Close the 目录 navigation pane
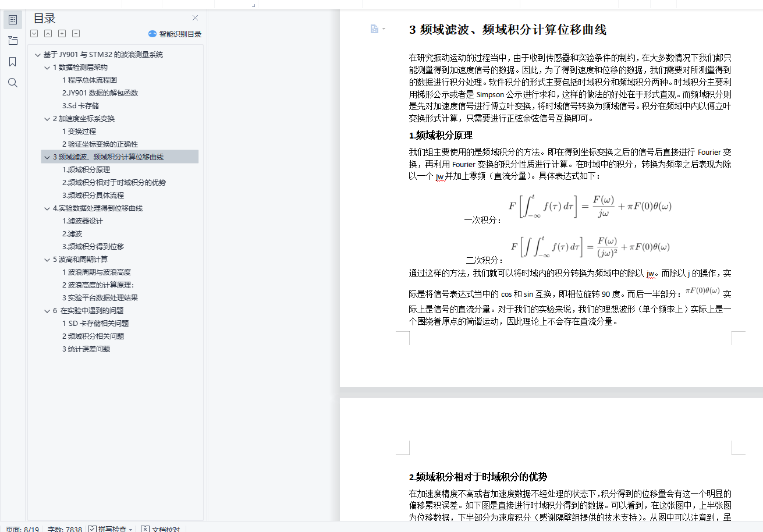This screenshot has width=763, height=532. [x=195, y=18]
